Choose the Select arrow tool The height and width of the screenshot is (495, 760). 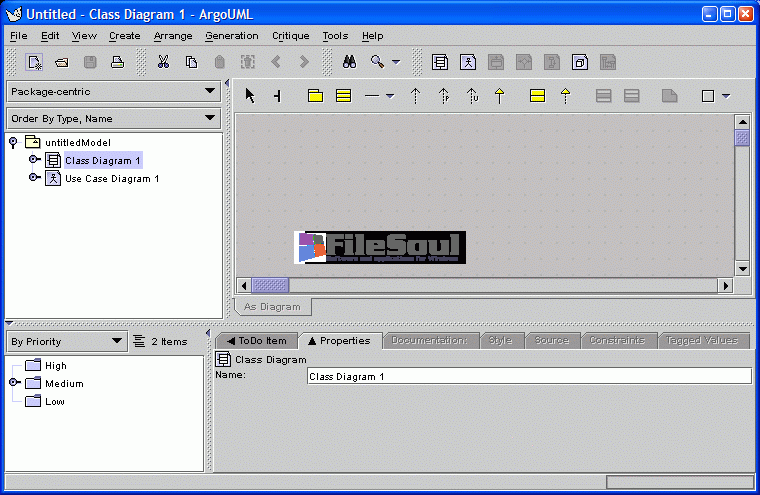click(x=250, y=96)
